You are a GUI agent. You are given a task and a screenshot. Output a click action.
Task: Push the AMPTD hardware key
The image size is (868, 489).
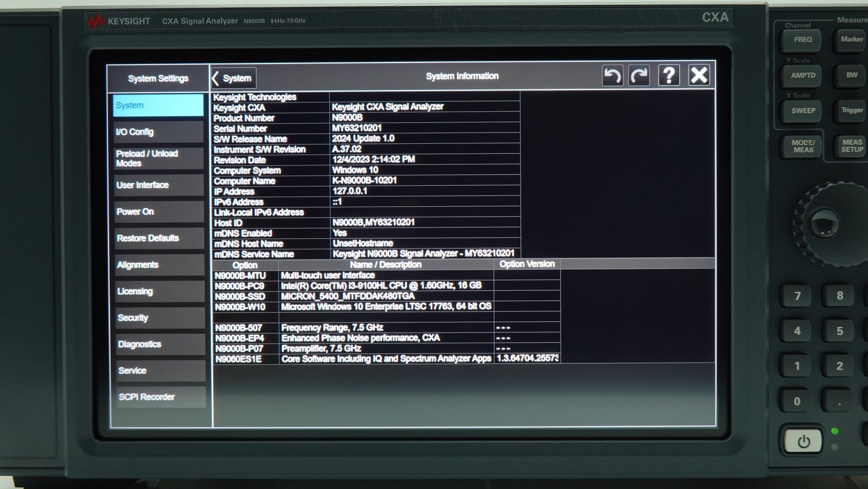tap(802, 76)
